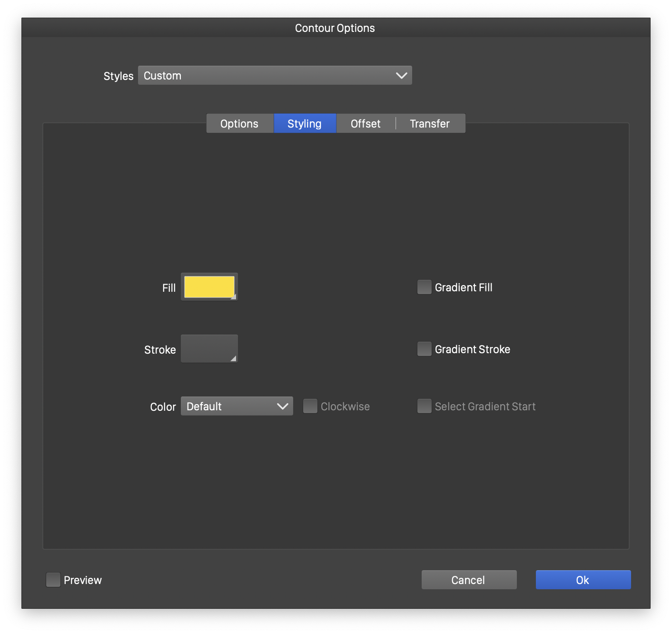The height and width of the screenshot is (634, 672).
Task: Click the chevron arrow on the Styles dropdown
Action: tap(401, 76)
